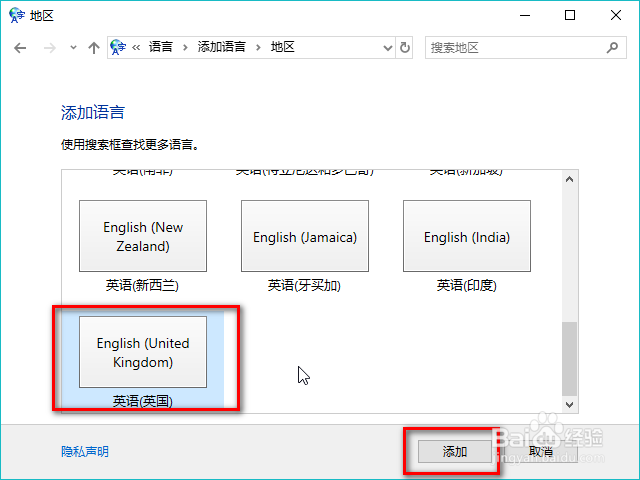The height and width of the screenshot is (480, 640).
Task: Minimize the 地区 window
Action: click(x=525, y=16)
